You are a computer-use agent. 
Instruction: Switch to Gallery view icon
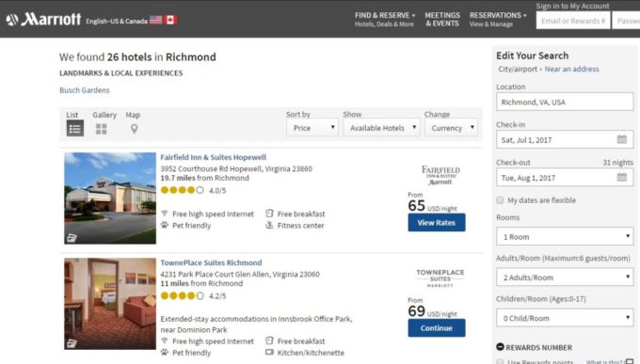102,129
